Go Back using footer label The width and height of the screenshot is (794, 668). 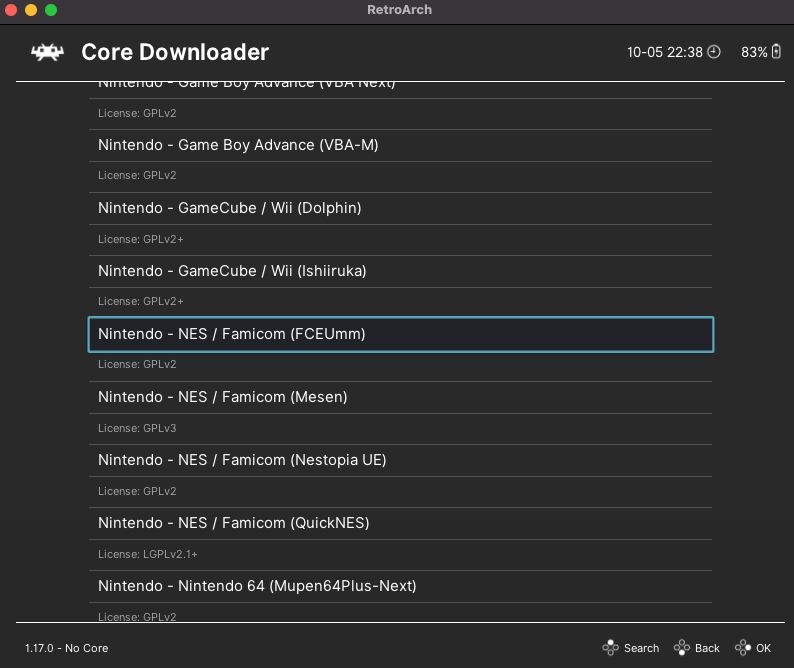pyautogui.click(x=707, y=648)
